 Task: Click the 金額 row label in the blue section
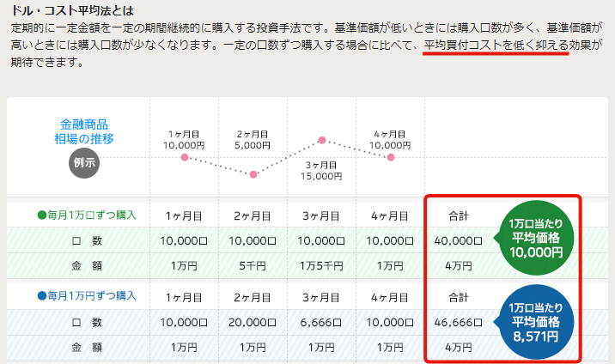[87, 348]
